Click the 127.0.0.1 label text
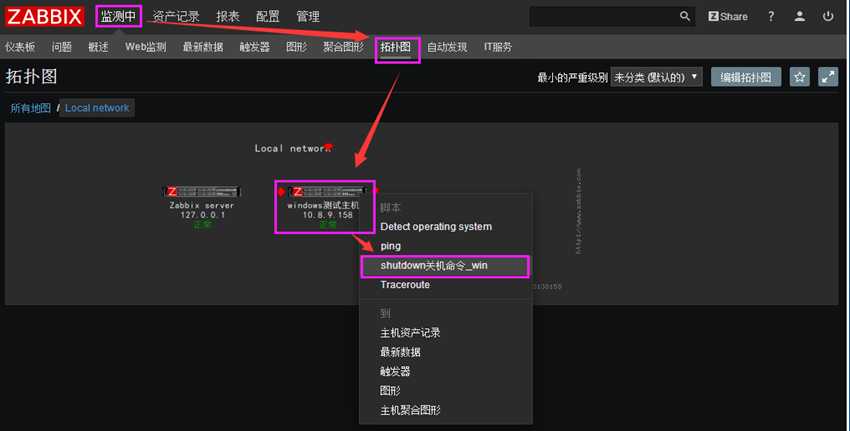 click(x=202, y=215)
